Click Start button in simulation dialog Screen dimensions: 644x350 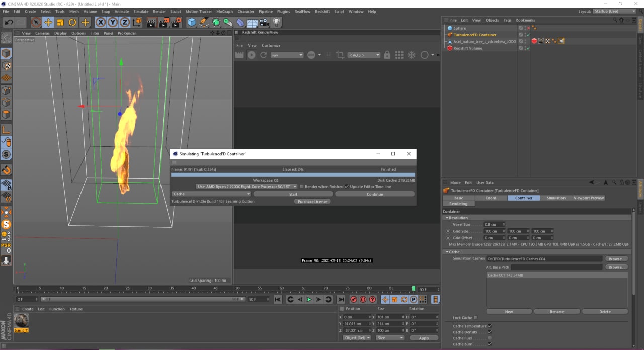(x=293, y=194)
